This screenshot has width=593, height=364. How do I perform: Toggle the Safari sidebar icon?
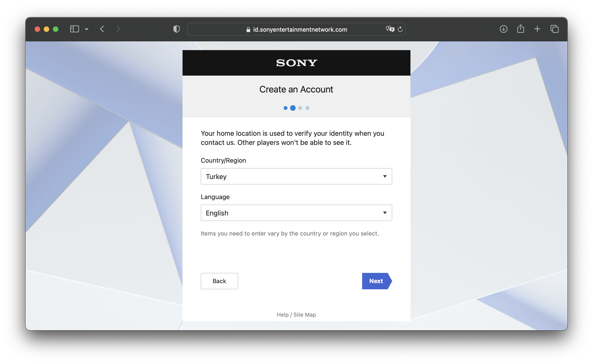coord(75,29)
